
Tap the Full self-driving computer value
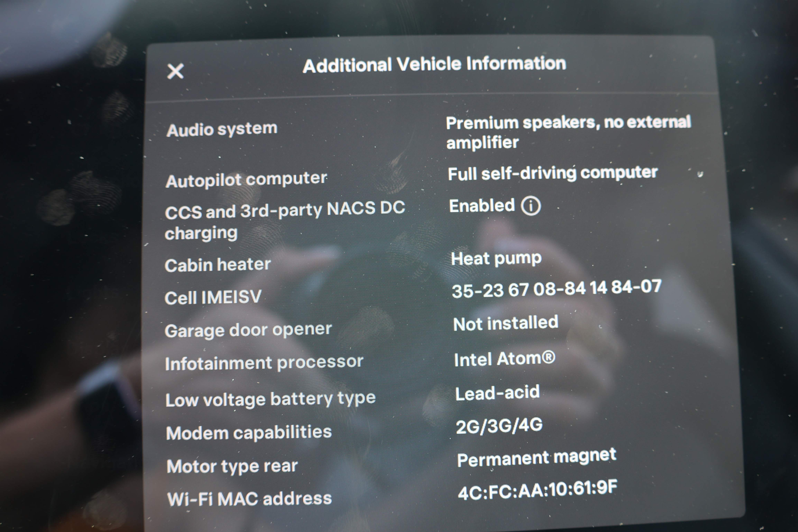[552, 173]
